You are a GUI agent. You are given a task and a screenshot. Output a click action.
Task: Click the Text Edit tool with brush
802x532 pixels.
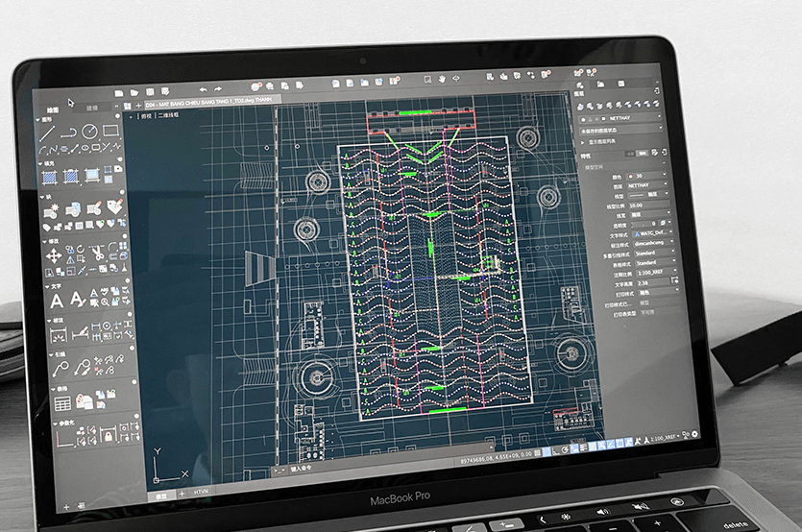77,299
